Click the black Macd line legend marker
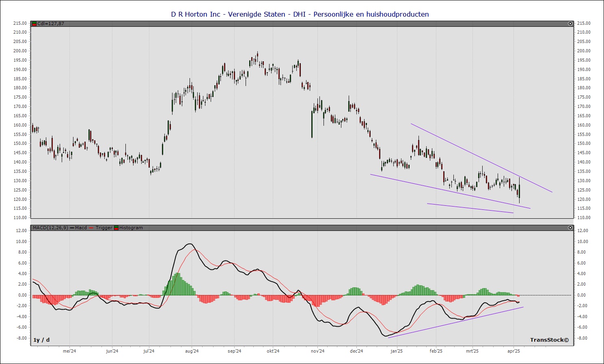The image size is (604, 364). (x=72, y=228)
